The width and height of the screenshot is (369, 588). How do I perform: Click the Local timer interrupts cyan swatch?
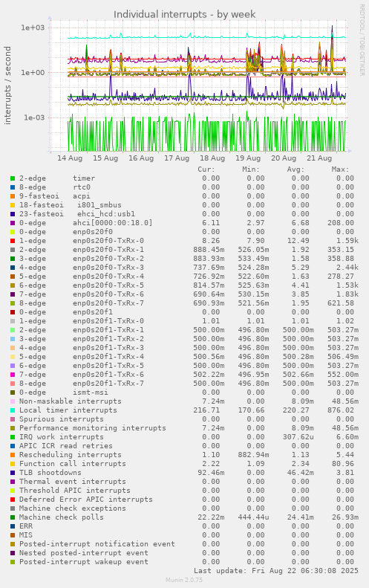(x=13, y=410)
